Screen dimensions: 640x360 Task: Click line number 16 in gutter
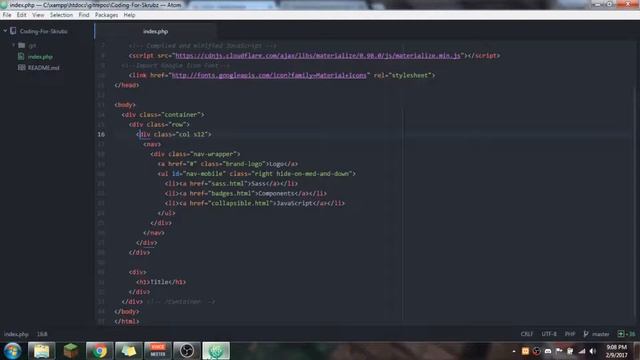[x=101, y=134]
